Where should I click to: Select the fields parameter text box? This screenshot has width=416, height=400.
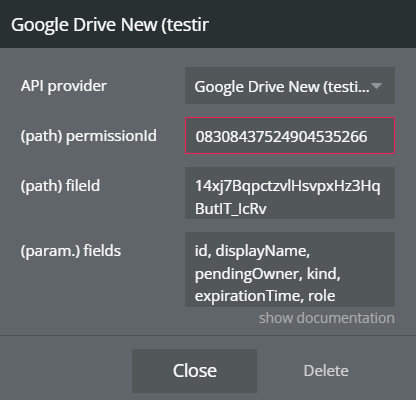pyautogui.click(x=290, y=269)
